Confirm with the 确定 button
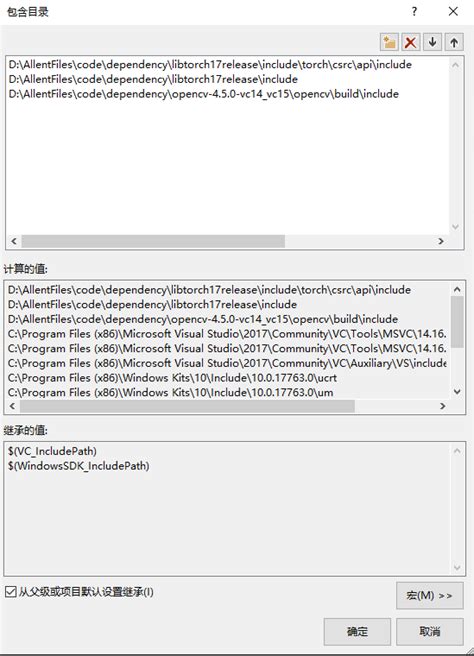This screenshot has width=474, height=656. pyautogui.click(x=357, y=631)
